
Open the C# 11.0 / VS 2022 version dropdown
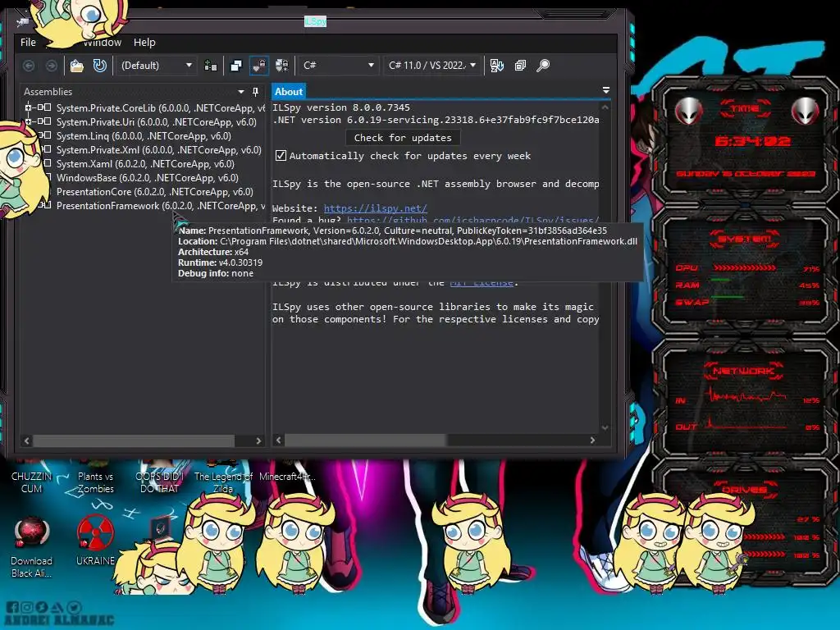pyautogui.click(x=431, y=66)
